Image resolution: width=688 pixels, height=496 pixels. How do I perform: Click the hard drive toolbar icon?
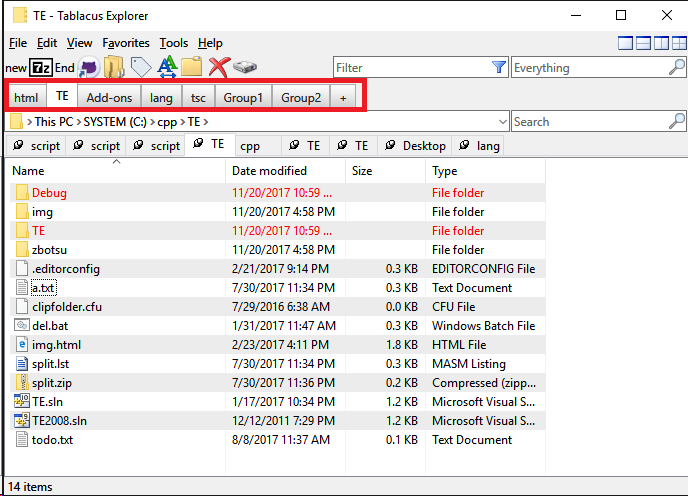[x=245, y=67]
